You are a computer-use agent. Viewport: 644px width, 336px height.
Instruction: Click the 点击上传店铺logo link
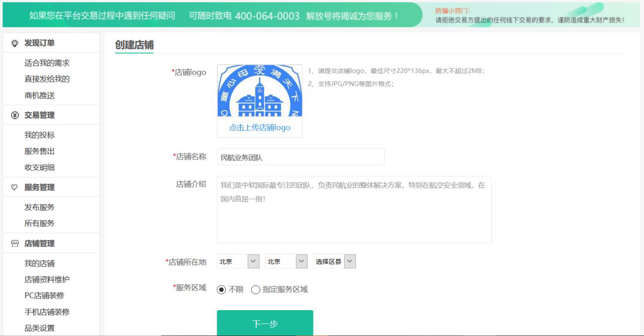click(259, 128)
